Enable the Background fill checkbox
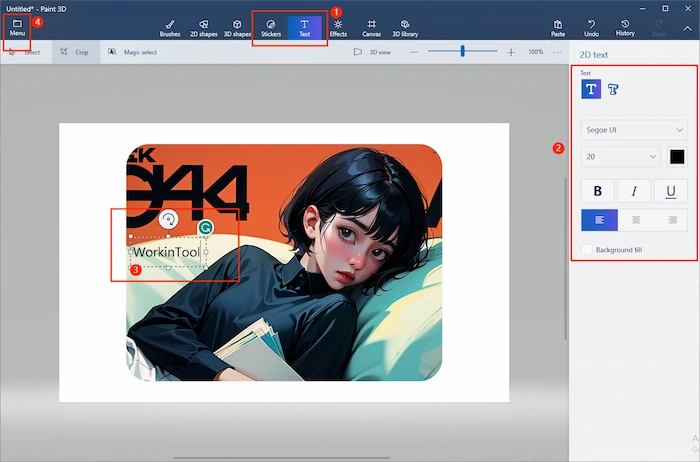Screen dimensions: 700x462 [587, 248]
